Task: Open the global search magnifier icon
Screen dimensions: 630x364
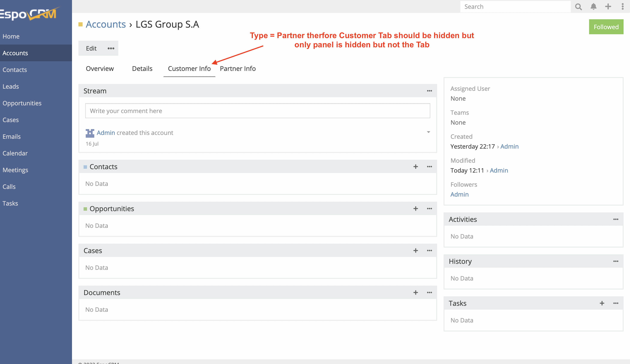Action: (578, 6)
